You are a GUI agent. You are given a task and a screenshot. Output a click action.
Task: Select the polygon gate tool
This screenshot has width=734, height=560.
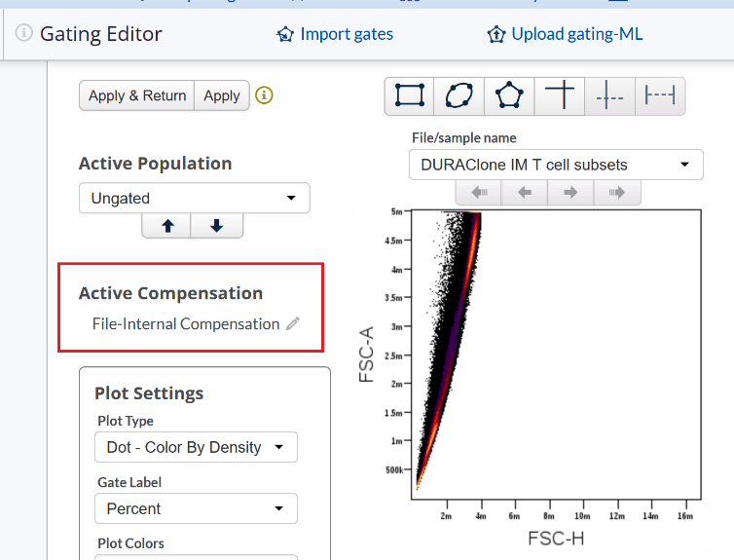[508, 95]
